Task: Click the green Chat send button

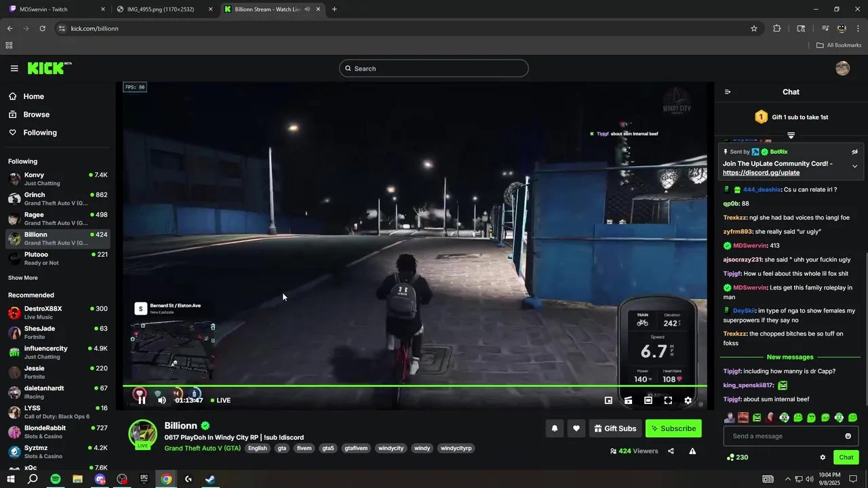Action: click(846, 457)
